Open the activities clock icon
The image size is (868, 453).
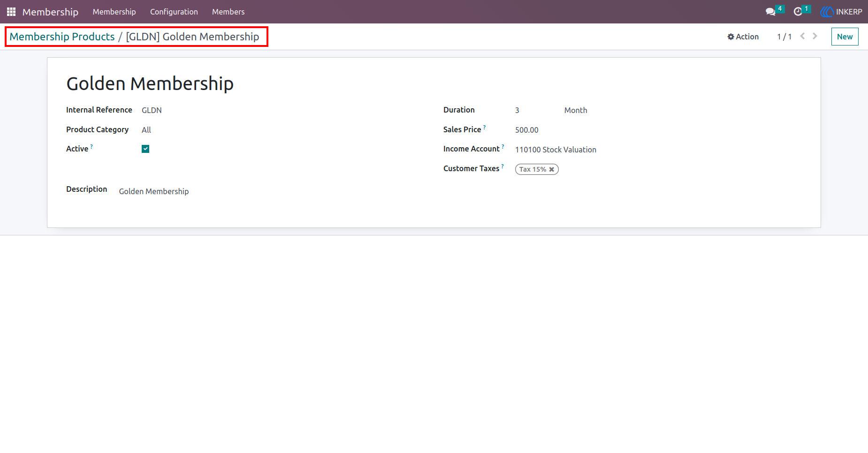point(798,12)
